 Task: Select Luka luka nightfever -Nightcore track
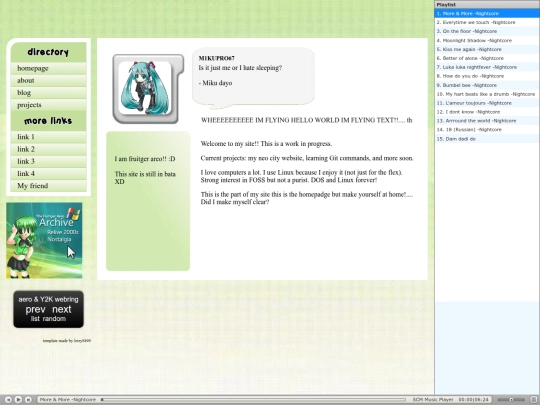[x=487, y=67]
